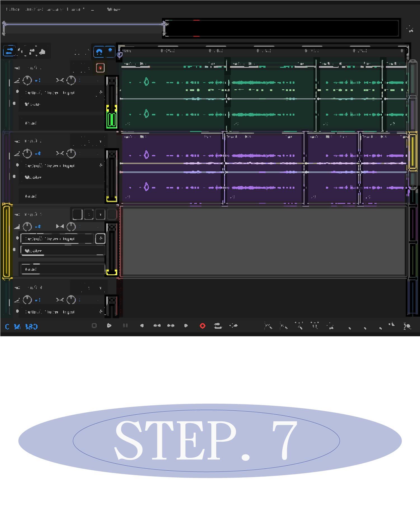This screenshot has height=530, width=420.
Task: Toggle polarity reverse on Track 4 input
Action: point(100,312)
